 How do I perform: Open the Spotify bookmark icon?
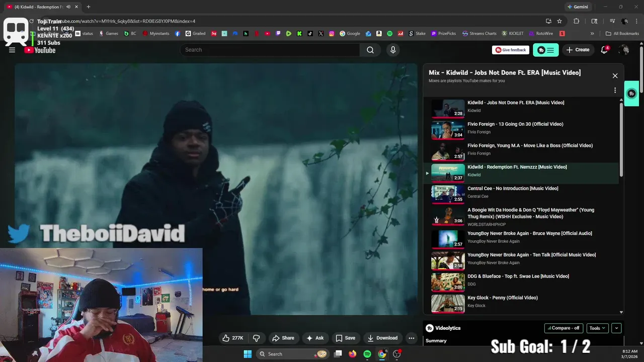point(389,34)
